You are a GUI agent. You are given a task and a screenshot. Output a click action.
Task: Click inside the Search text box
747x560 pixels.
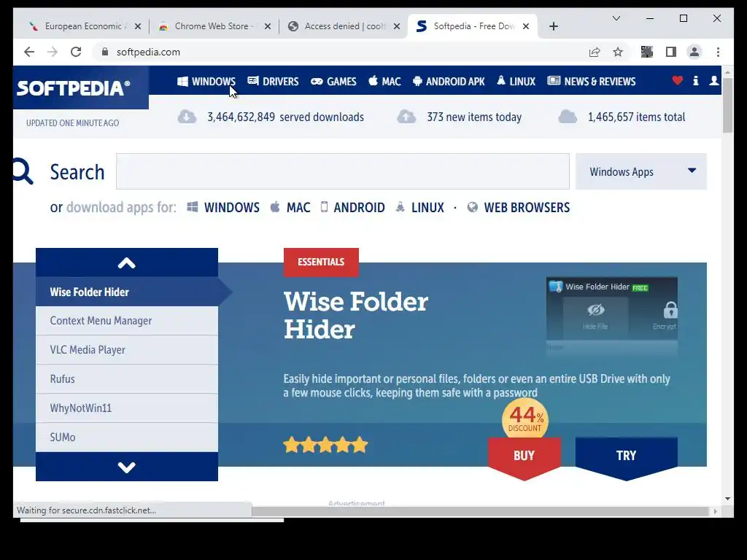pyautogui.click(x=343, y=171)
